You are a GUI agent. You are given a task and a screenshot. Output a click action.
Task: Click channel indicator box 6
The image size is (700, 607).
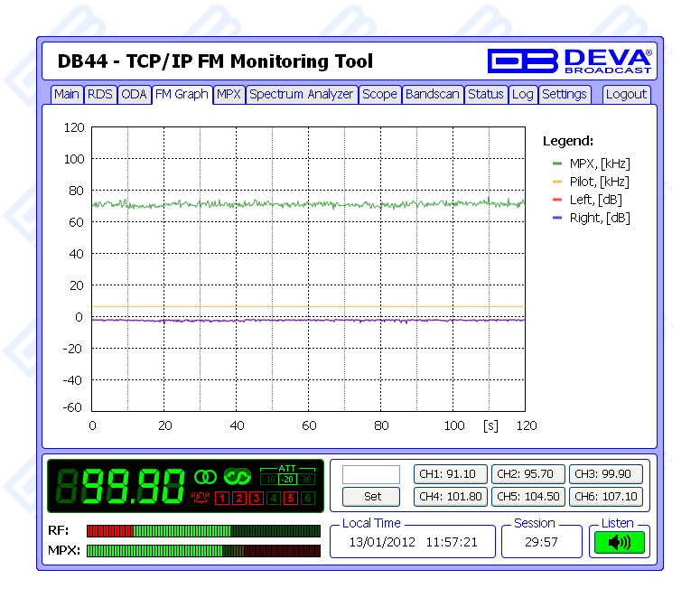point(308,498)
